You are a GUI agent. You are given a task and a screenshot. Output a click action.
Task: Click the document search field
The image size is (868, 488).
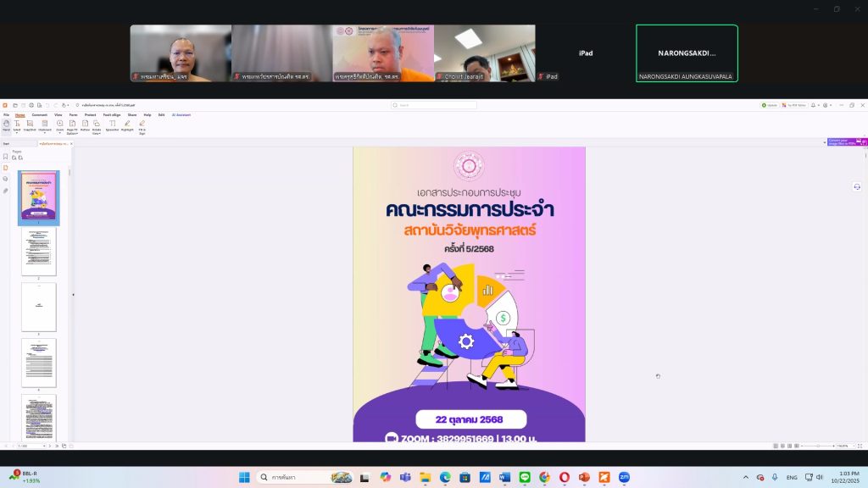pos(433,105)
